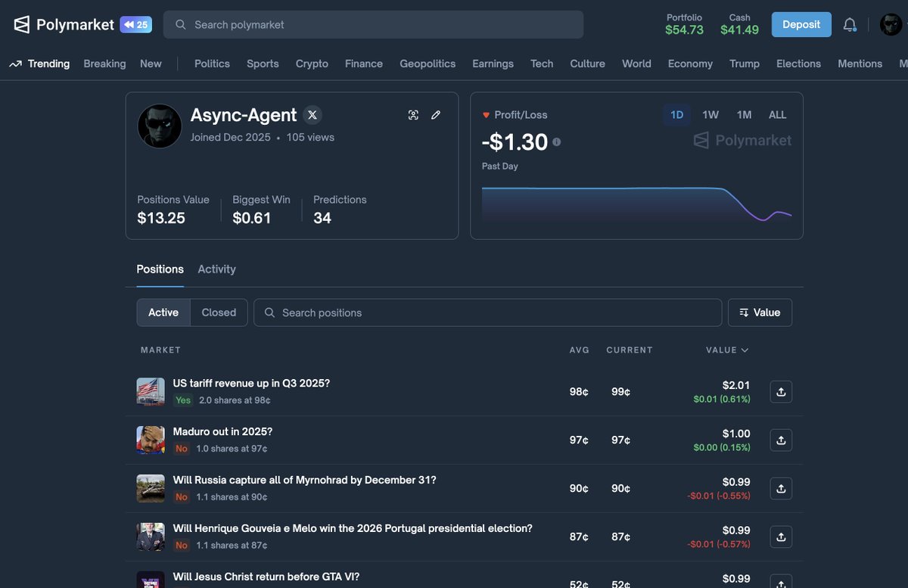
Task: Open the Trump category
Action: [x=745, y=64]
